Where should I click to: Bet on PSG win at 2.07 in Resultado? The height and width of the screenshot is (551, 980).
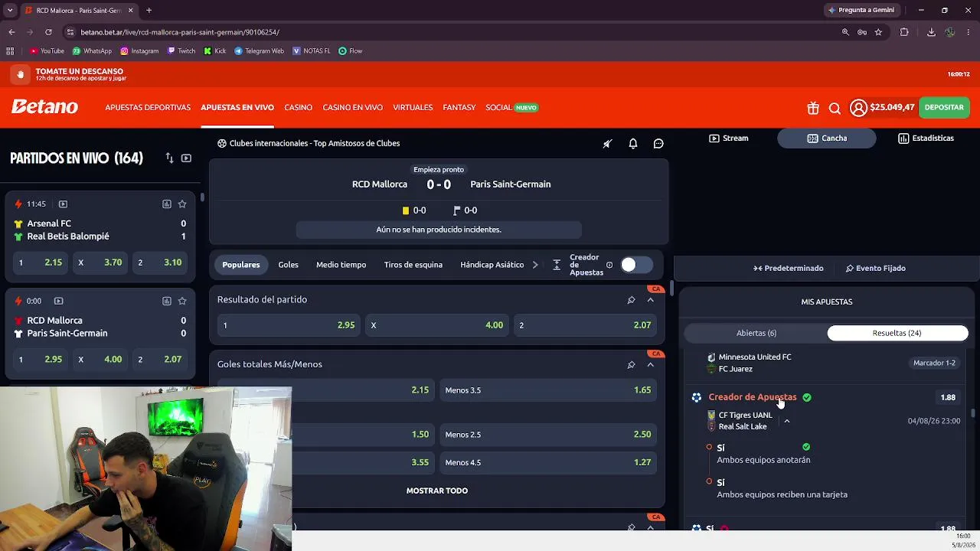click(585, 325)
